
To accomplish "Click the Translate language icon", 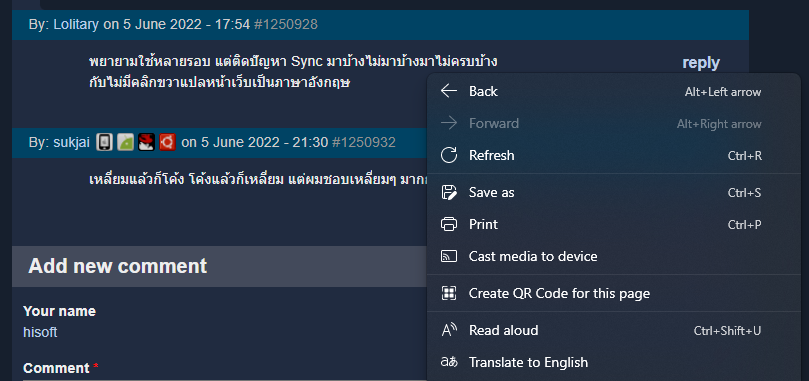I will (x=449, y=362).
